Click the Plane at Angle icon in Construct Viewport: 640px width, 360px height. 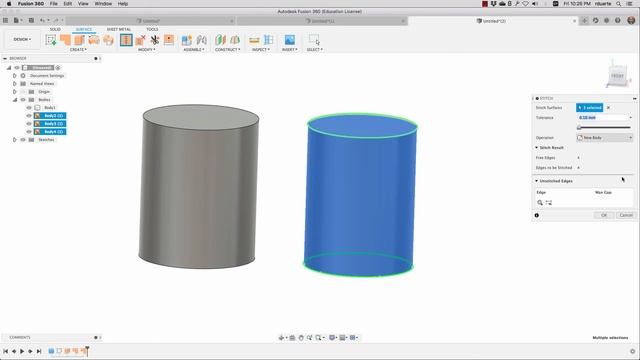pos(235,40)
